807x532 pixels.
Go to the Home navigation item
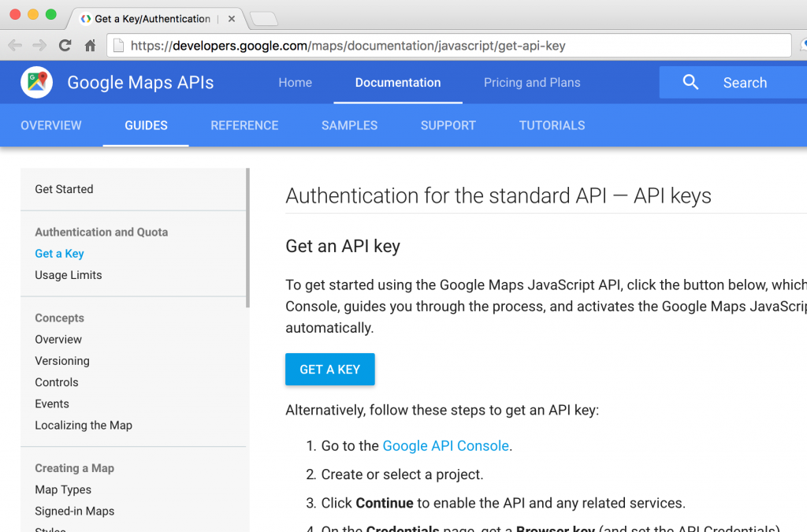[295, 83]
